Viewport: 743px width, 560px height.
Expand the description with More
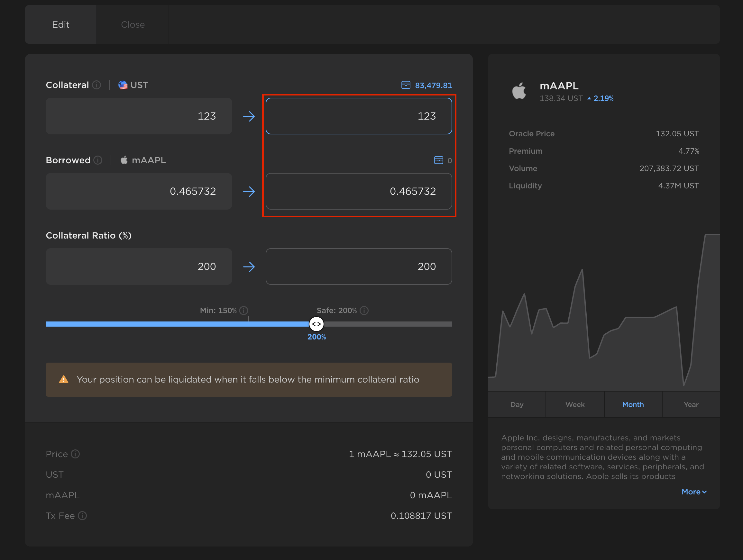[693, 492]
